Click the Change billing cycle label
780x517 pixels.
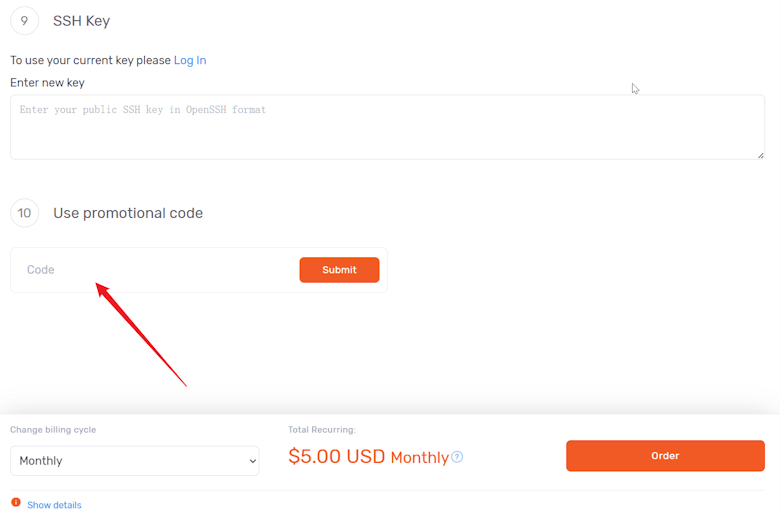click(x=53, y=430)
